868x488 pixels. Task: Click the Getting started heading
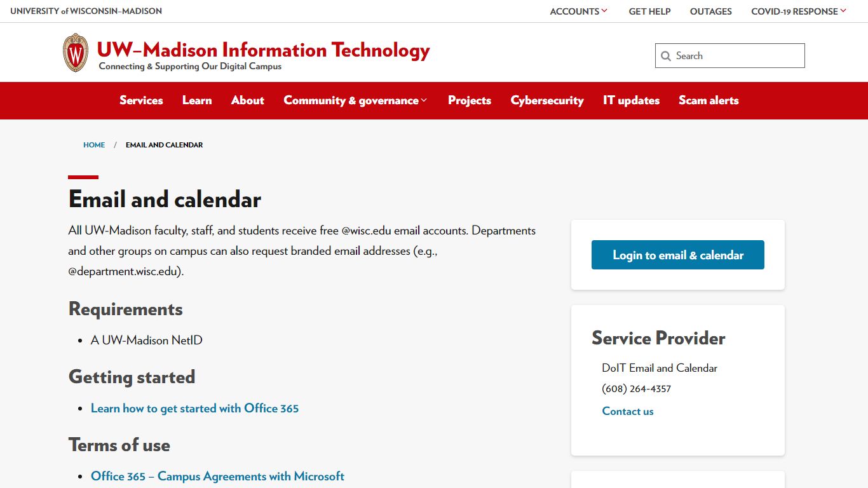132,377
